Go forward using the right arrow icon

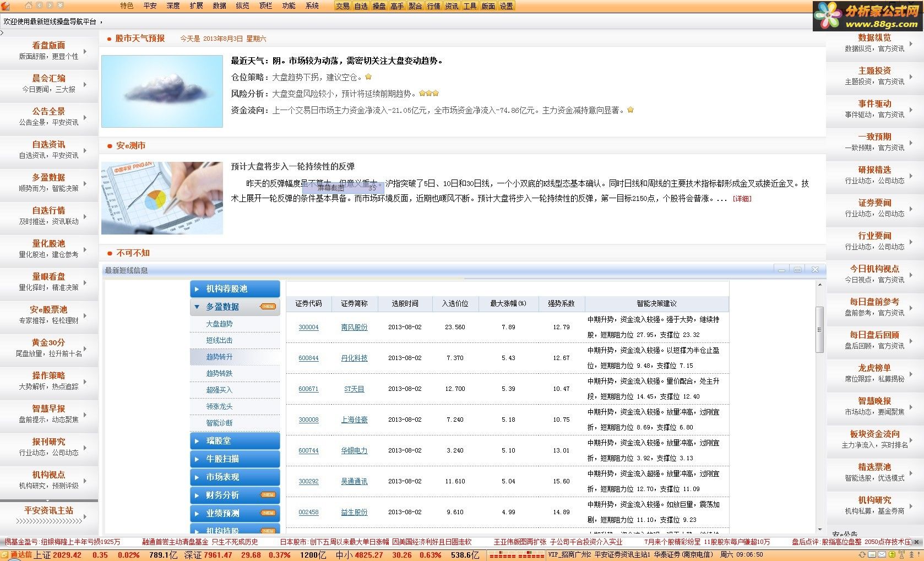pos(50,5)
